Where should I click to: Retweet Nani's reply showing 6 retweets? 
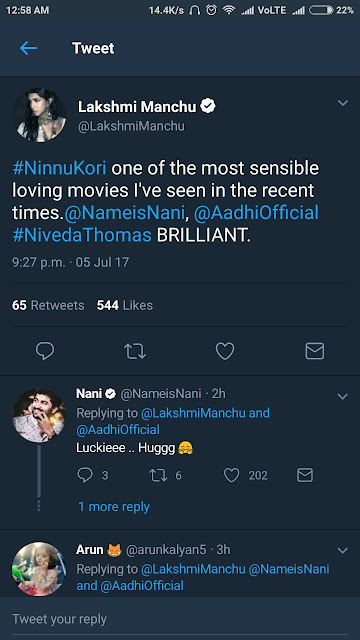pyautogui.click(x=158, y=475)
